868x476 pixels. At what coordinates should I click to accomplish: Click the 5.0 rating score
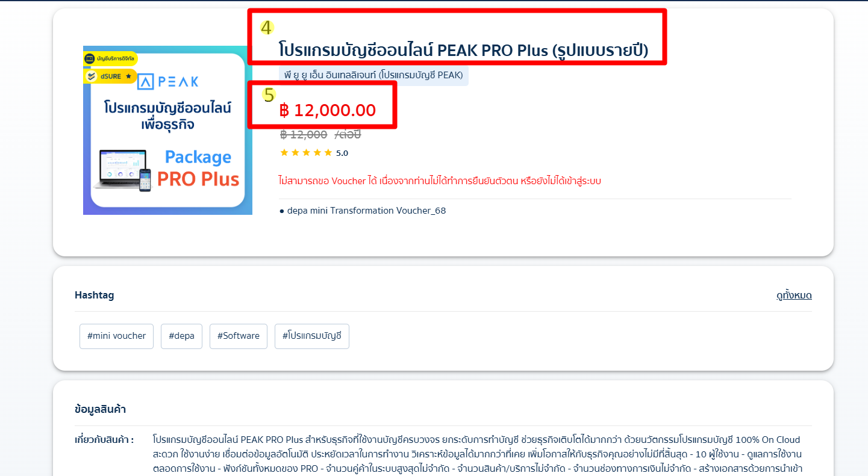[x=342, y=153]
